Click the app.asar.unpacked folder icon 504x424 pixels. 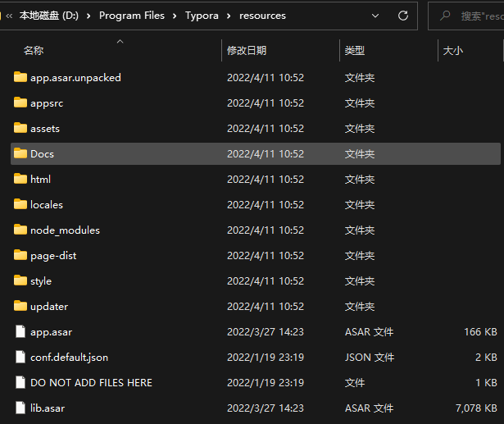click(20, 77)
